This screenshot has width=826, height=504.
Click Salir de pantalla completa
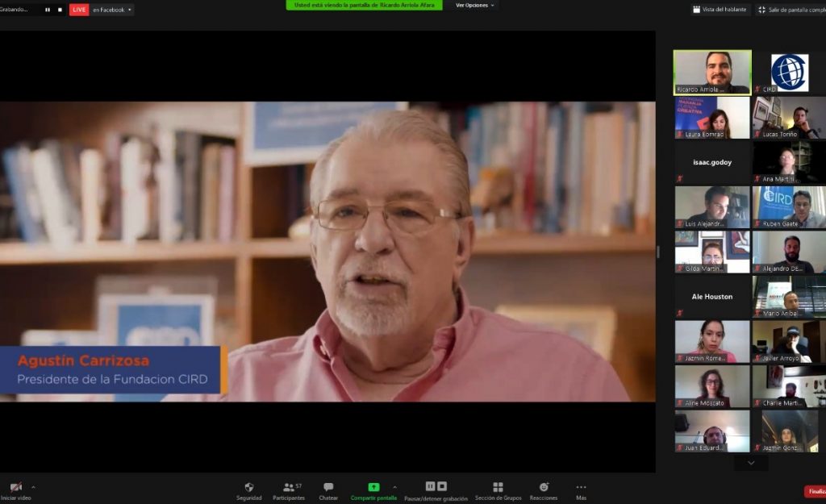coord(792,10)
